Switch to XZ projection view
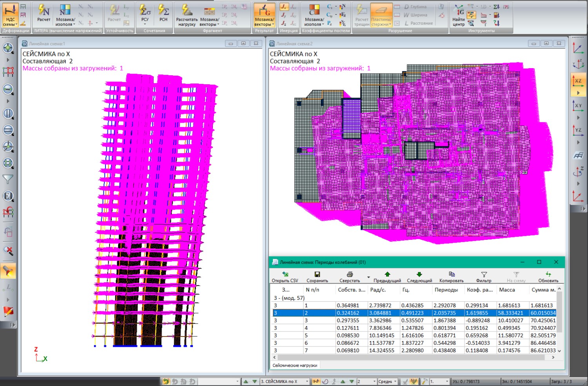588x386 pixels. [578, 81]
